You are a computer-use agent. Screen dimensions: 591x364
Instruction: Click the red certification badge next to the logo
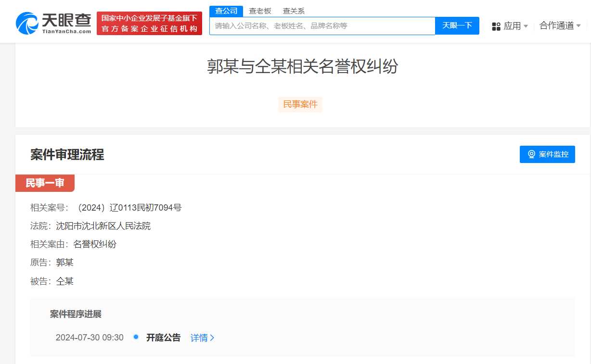point(149,23)
